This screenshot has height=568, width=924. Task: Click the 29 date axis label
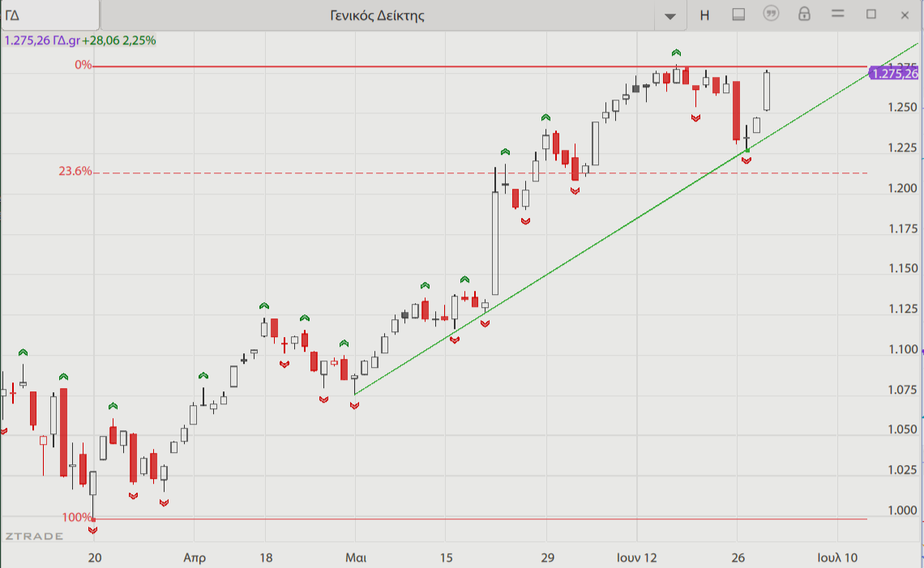(x=547, y=557)
